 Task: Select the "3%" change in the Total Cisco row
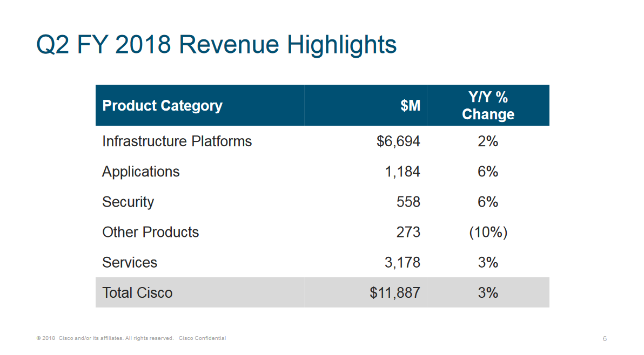pos(488,293)
